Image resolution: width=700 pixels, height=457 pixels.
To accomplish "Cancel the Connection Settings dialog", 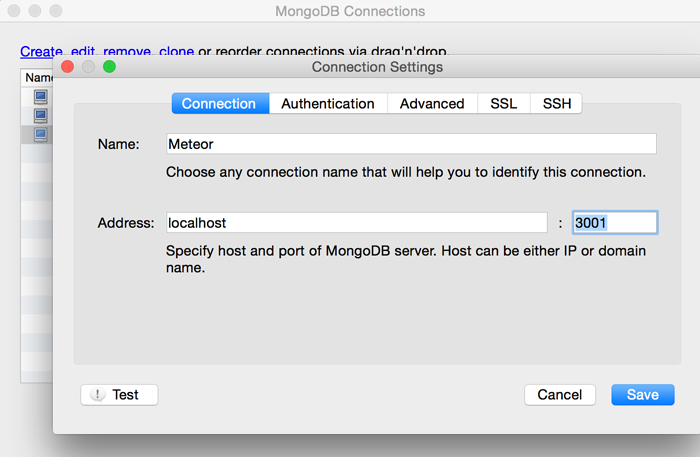I will [560, 395].
